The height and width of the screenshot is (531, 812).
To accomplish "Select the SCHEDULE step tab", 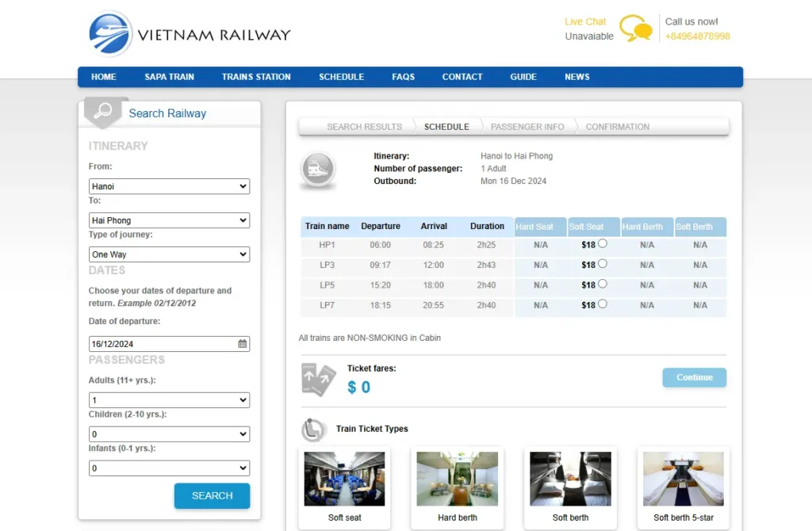I will coord(446,127).
